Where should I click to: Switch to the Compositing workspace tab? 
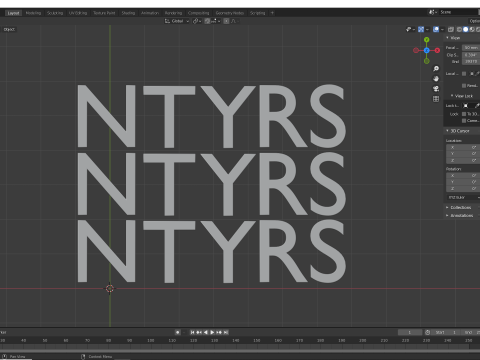[198, 13]
